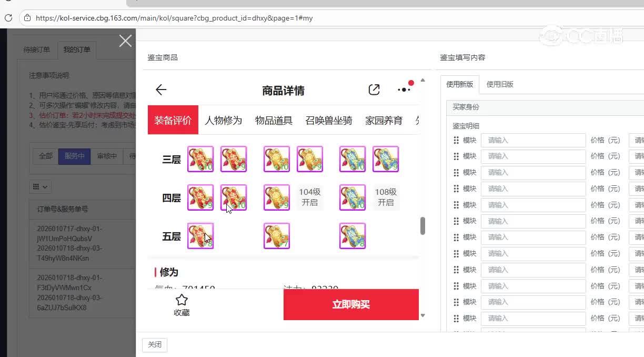The image size is (644, 357).
Task: Select the 使用新版 tab
Action: click(460, 84)
